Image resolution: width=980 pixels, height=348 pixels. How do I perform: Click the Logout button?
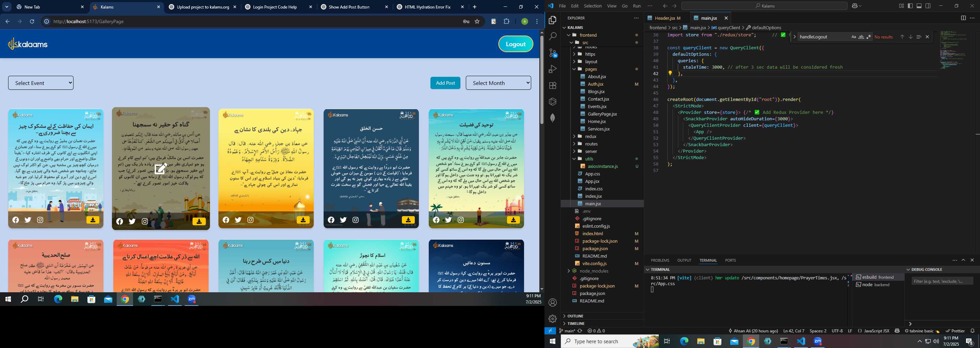click(x=516, y=44)
